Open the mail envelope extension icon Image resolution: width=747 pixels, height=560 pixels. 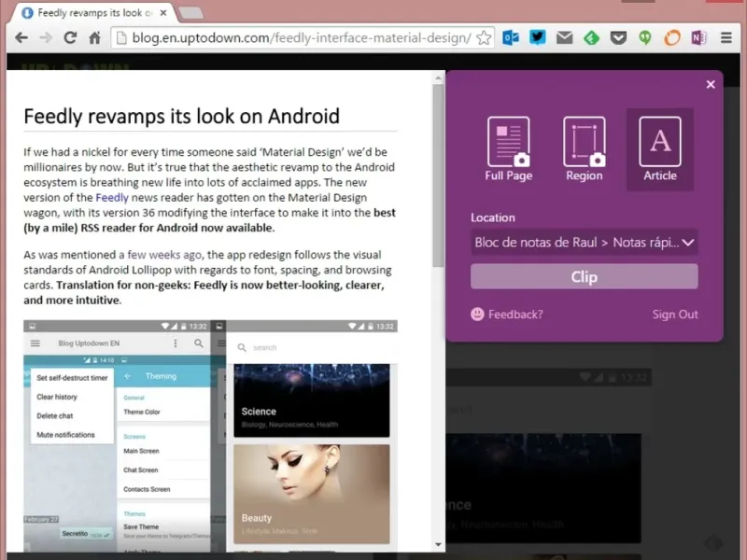point(565,37)
